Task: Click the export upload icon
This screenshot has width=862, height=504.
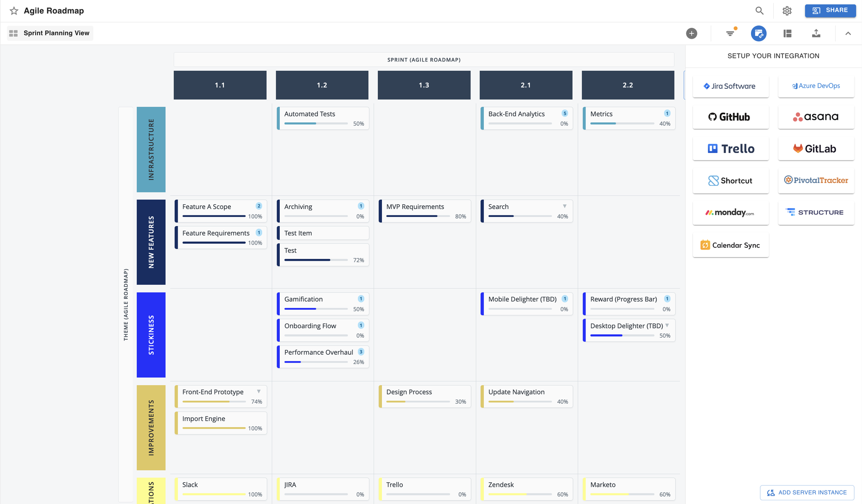Action: pyautogui.click(x=816, y=33)
